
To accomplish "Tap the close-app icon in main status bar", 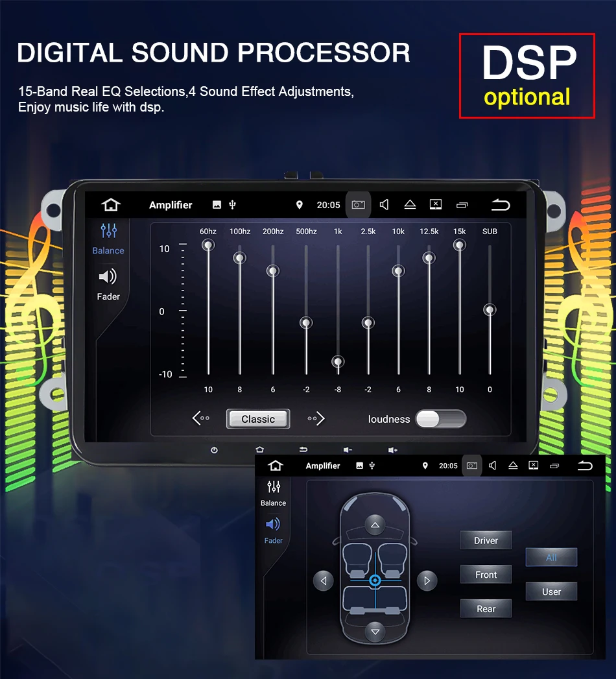I will (436, 204).
